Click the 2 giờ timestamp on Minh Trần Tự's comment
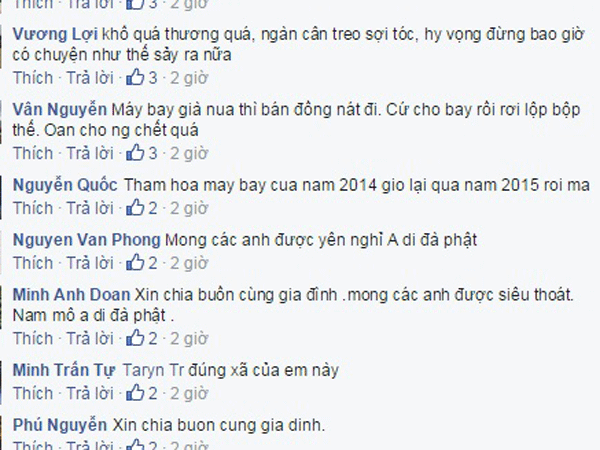600x450 pixels. pos(189,393)
